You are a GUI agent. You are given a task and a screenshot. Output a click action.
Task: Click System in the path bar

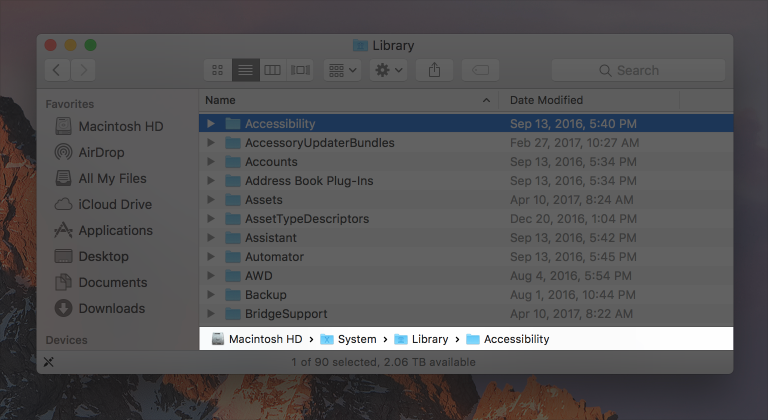[348, 339]
